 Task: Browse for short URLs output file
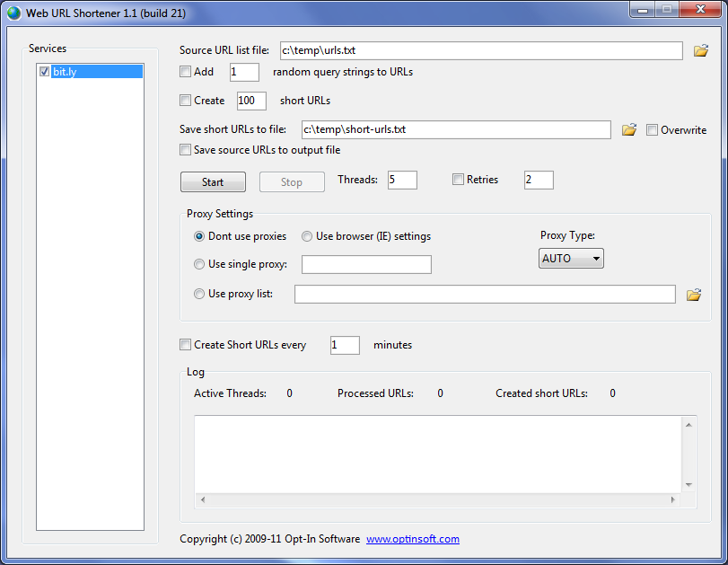click(x=629, y=129)
